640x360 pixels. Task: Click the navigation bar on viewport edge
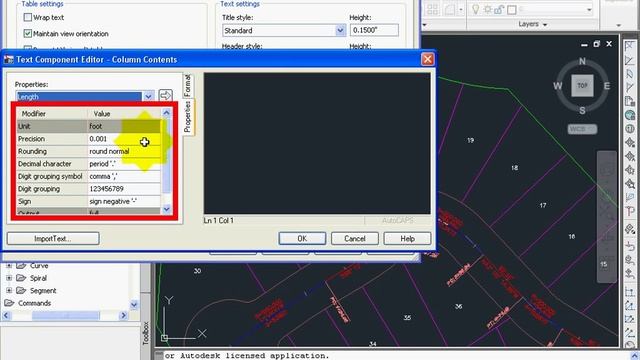click(607, 216)
